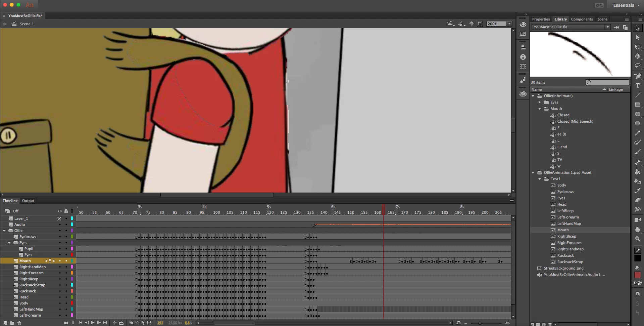Pick the Pencil tool
Image resolution: width=644 pixels, height=326 pixels.
coord(638,133)
